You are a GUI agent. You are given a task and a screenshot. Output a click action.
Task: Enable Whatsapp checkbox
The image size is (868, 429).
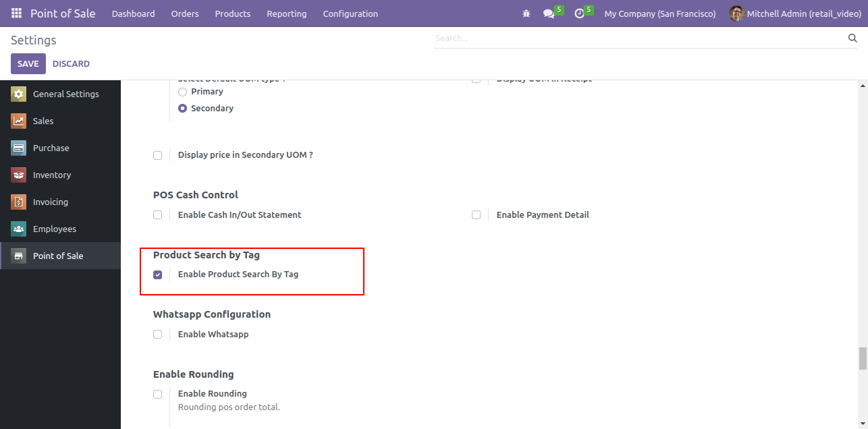tap(157, 335)
